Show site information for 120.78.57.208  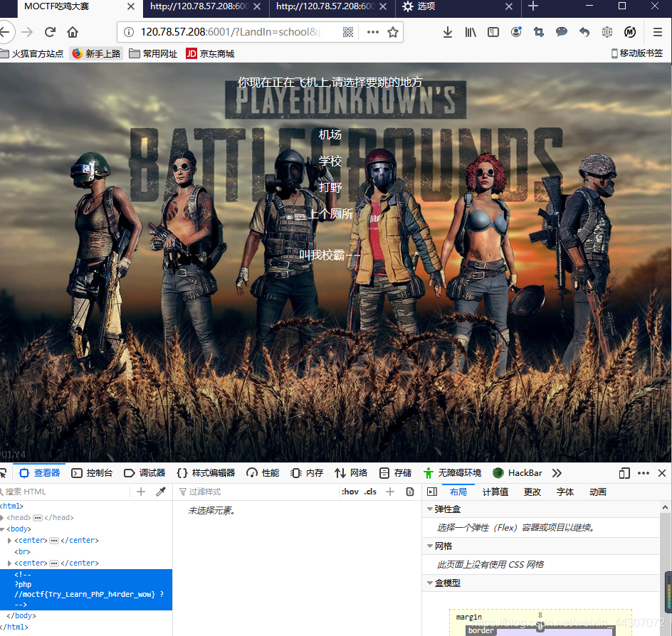tap(129, 32)
